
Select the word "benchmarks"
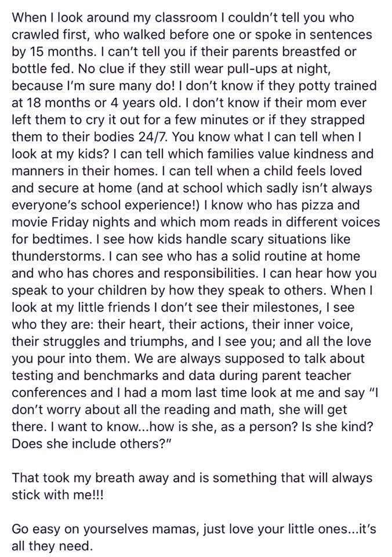[95, 375]
